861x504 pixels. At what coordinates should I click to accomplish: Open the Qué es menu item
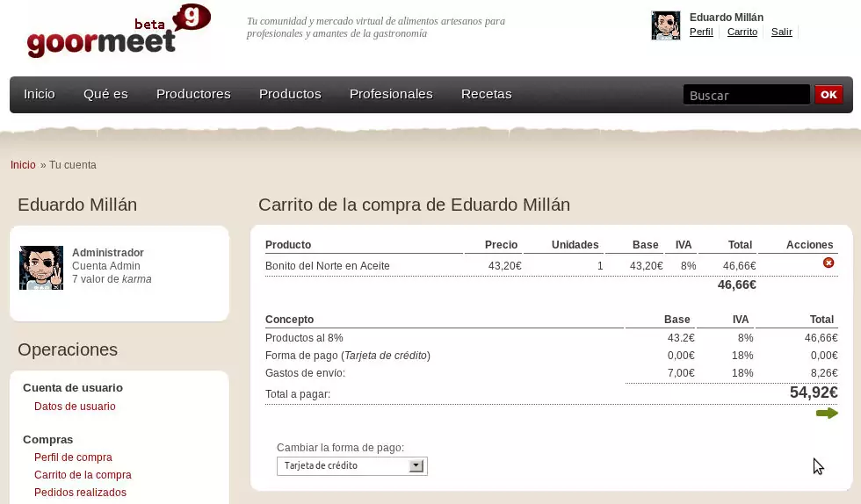point(105,94)
